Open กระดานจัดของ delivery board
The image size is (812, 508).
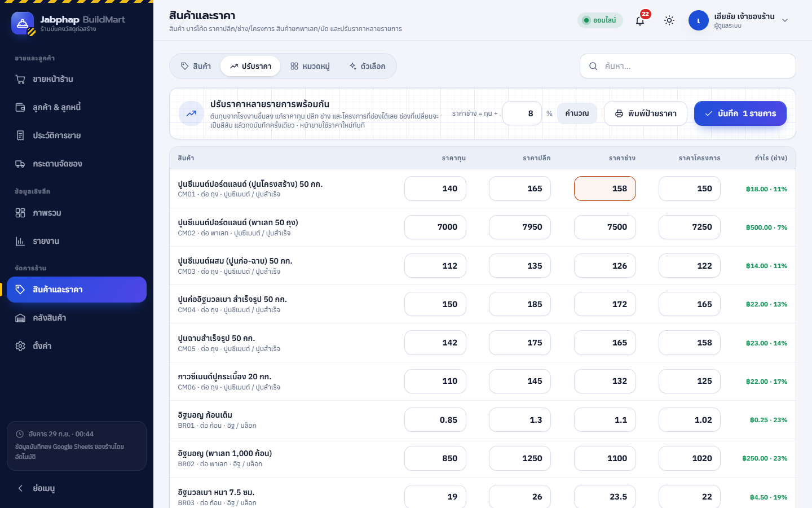77,164
